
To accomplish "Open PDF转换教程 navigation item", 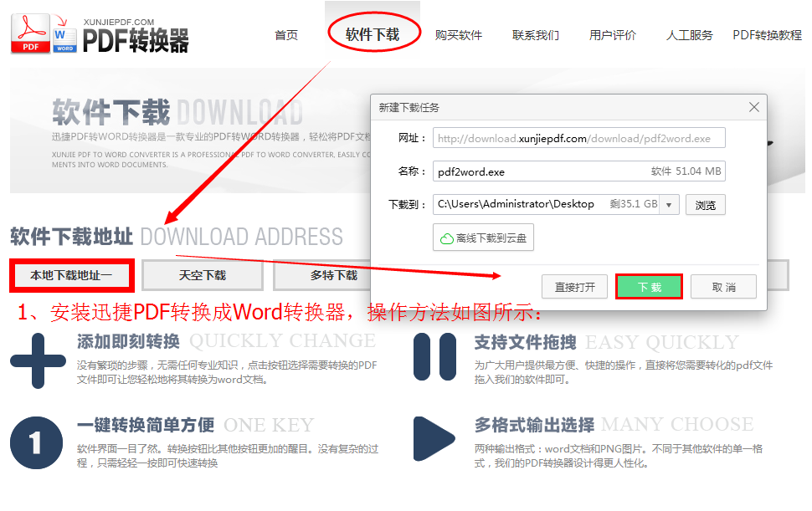I will click(767, 35).
